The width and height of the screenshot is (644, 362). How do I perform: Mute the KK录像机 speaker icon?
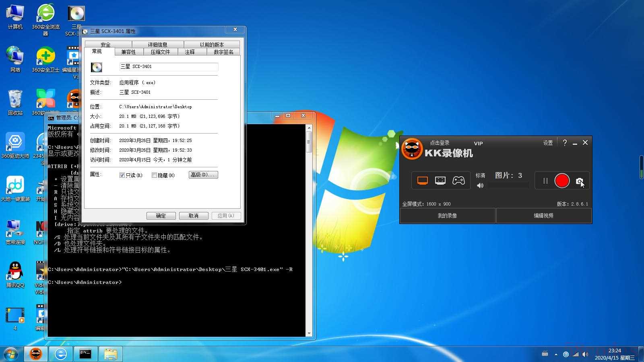[480, 185]
